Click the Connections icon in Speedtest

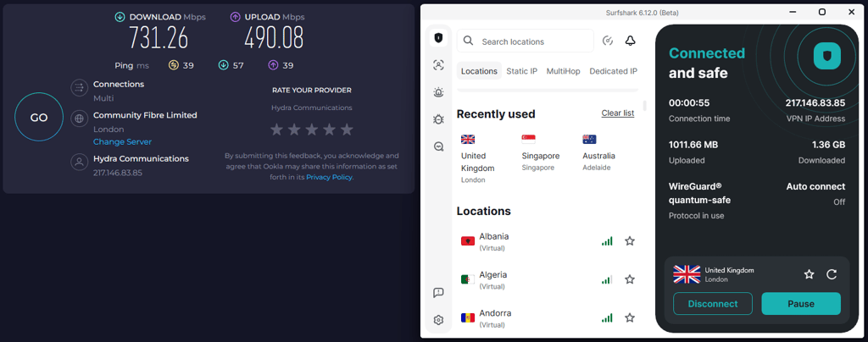[x=80, y=87]
